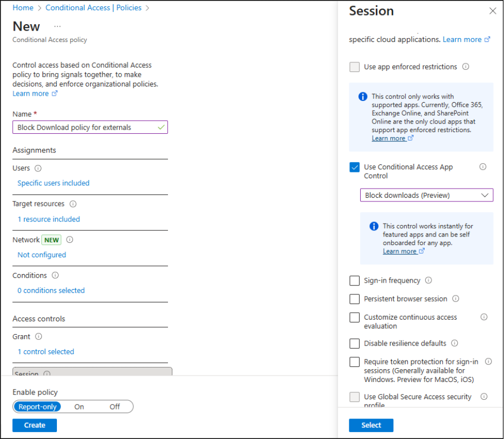Click the Create button
Screen dimensions: 504x439
(x=35, y=425)
